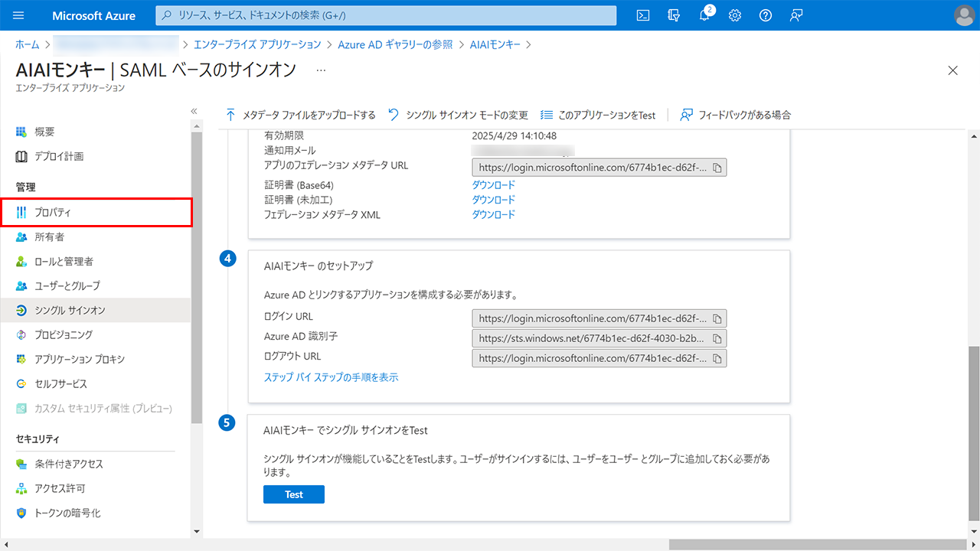Open ステップ バイ ステップの手順を表示 link
This screenshot has height=551, width=980.
pyautogui.click(x=331, y=377)
